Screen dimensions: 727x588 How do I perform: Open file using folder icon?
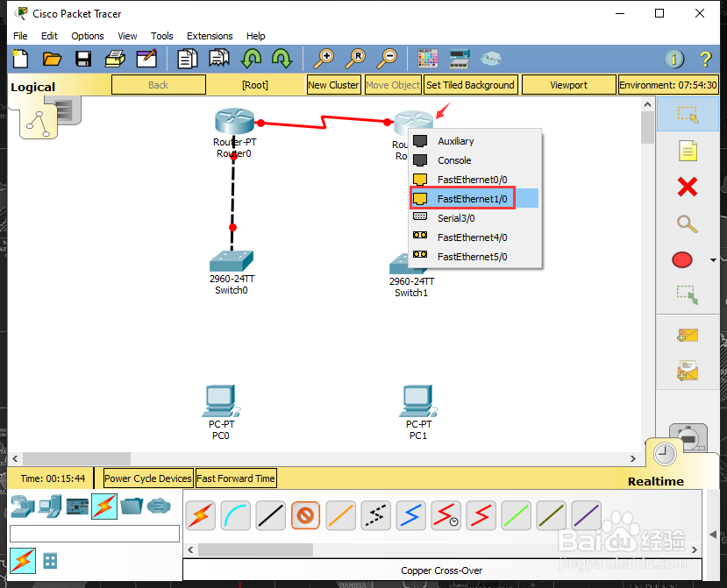click(x=52, y=59)
